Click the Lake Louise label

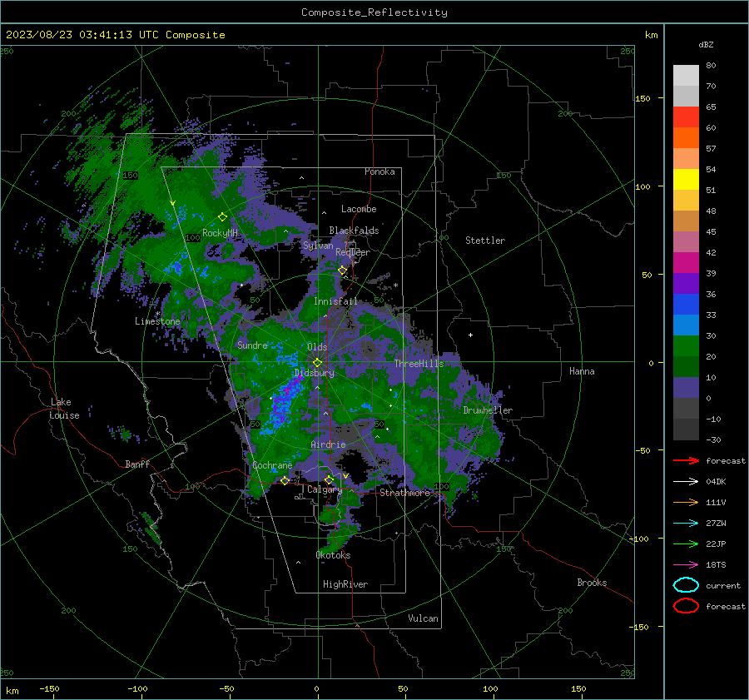(64, 409)
